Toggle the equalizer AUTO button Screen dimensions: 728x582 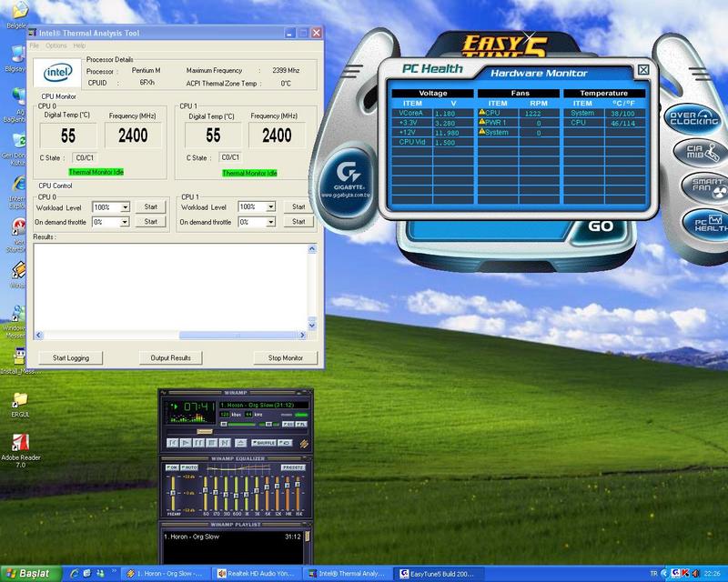(189, 467)
